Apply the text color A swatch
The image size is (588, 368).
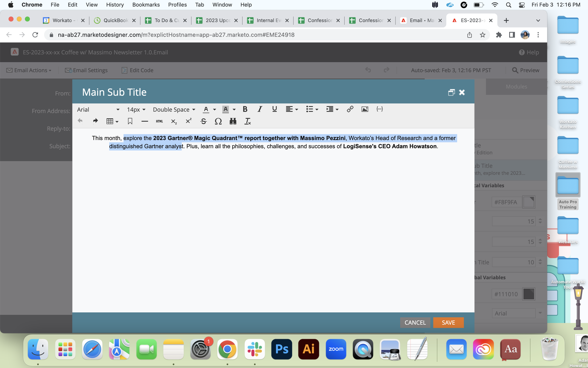[x=206, y=110]
